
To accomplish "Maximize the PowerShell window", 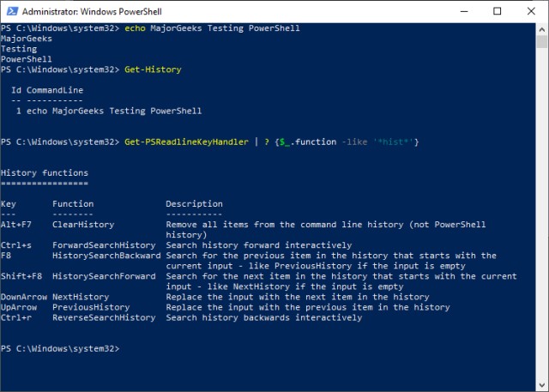I will coord(498,11).
